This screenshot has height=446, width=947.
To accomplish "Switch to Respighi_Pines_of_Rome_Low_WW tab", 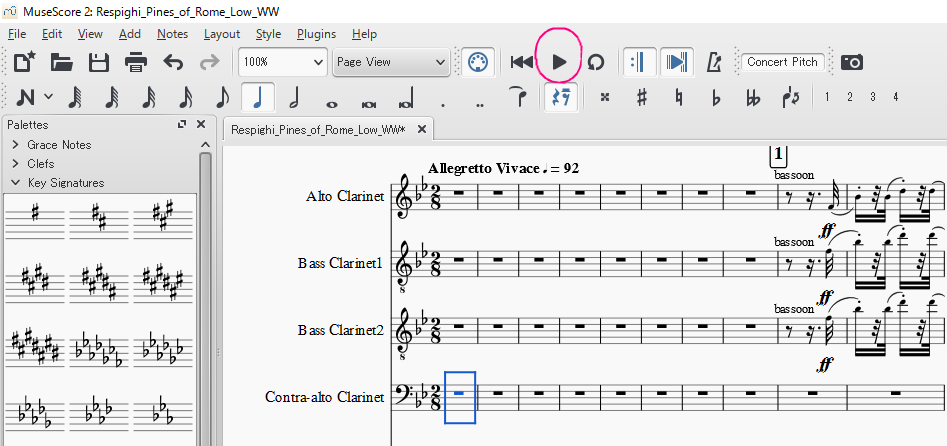I will [318, 129].
